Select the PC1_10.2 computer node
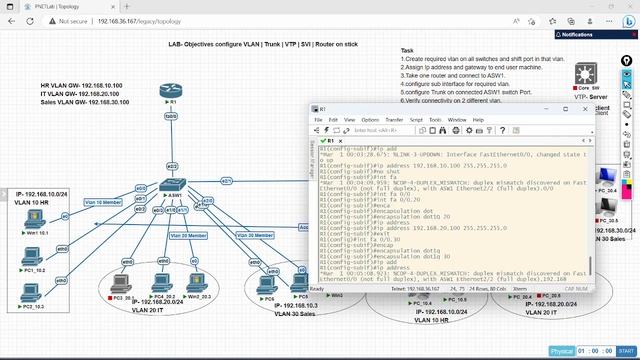 coord(32,257)
